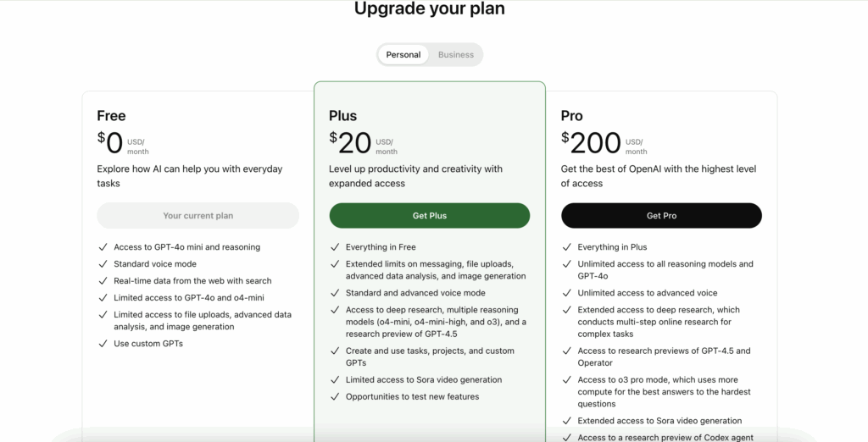Click the Your current plan button
This screenshot has height=442, width=868.
[x=198, y=216]
